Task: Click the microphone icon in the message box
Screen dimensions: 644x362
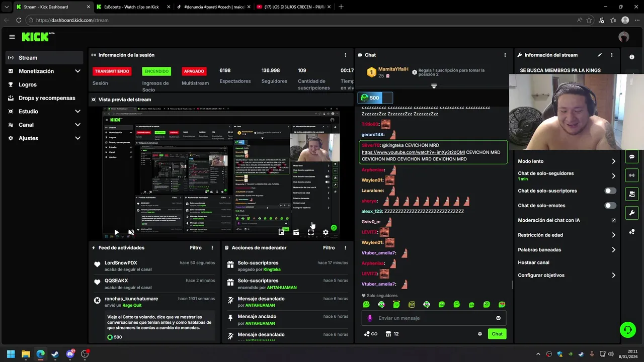Action: (x=370, y=318)
